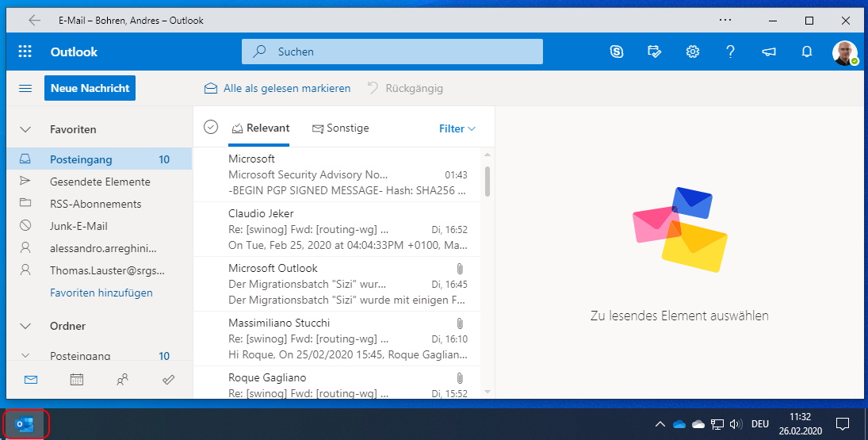Open the blue OneDrive tray icon

point(679,424)
